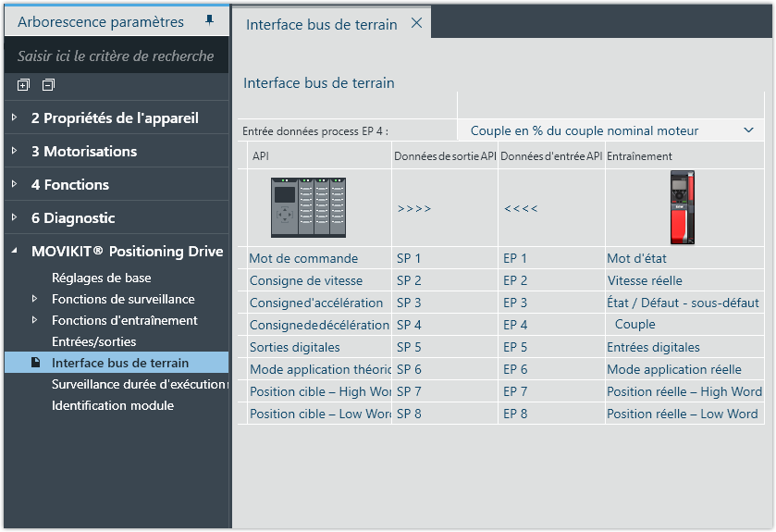
Task: Click the page icon beside Interface bus de terrain
Action: click(x=36, y=363)
